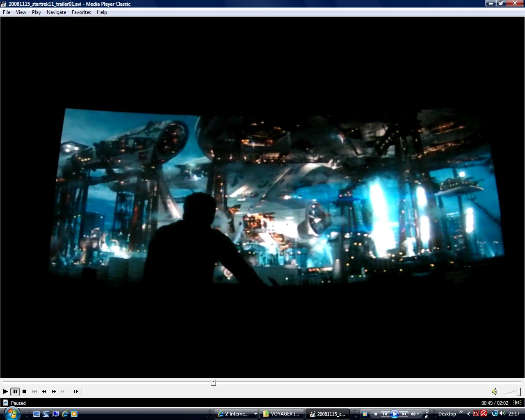Show hidden system tray icons arrow
525x420 pixels.
[468, 414]
